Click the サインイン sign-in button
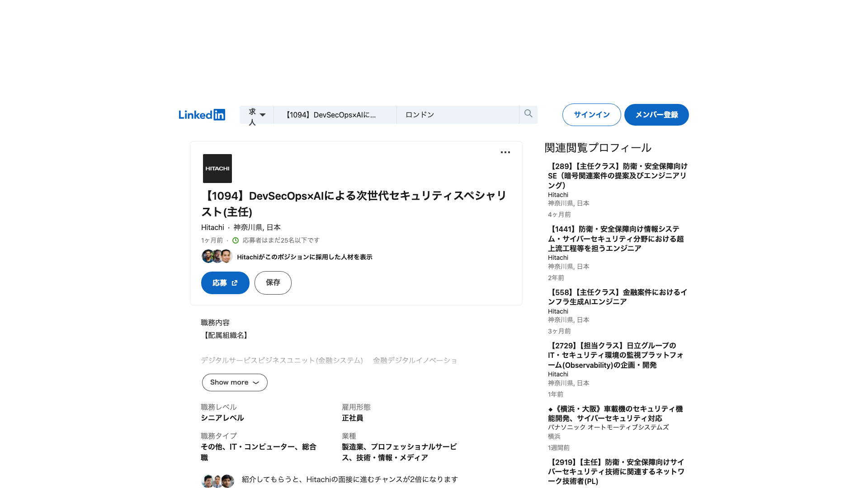 pyautogui.click(x=591, y=115)
